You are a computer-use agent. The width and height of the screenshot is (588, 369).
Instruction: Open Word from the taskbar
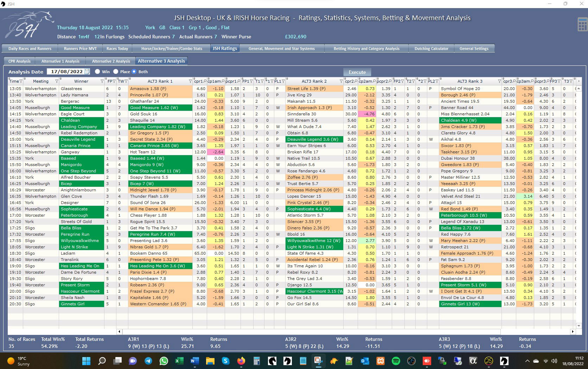tap(194, 361)
